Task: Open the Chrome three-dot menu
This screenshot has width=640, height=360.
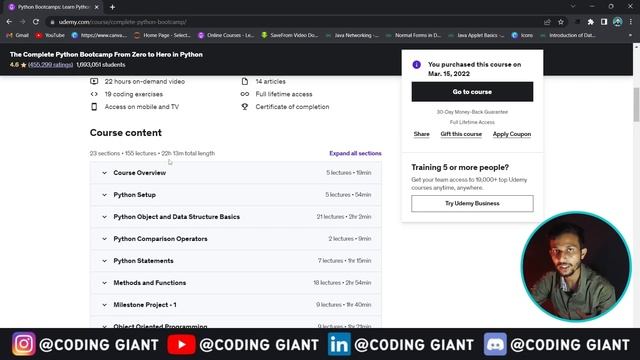Action: click(x=631, y=22)
